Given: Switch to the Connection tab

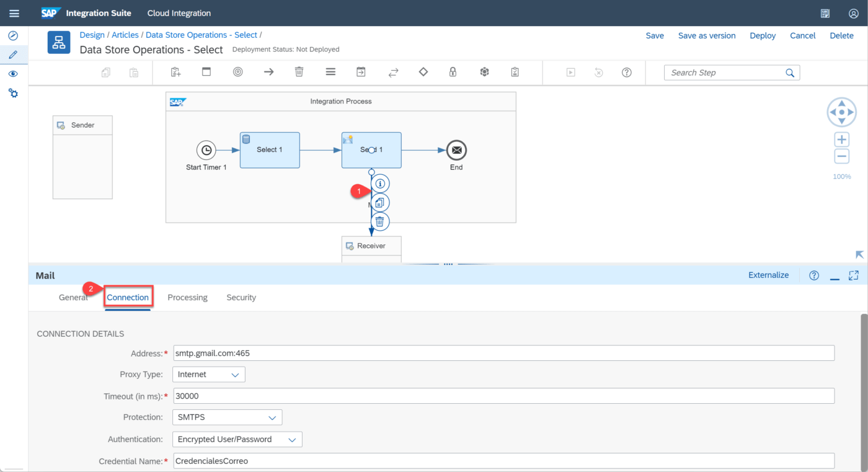Looking at the screenshot, I should 128,298.
